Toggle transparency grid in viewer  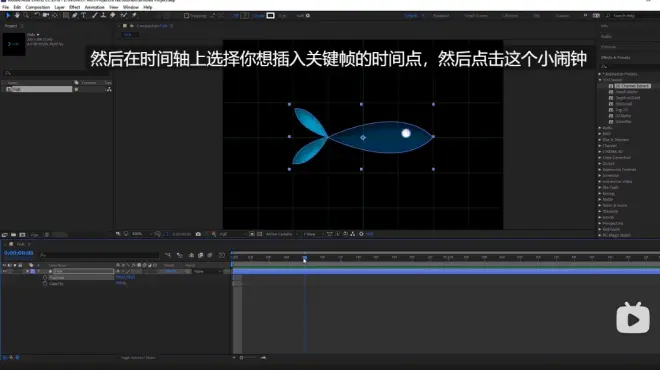[260, 234]
